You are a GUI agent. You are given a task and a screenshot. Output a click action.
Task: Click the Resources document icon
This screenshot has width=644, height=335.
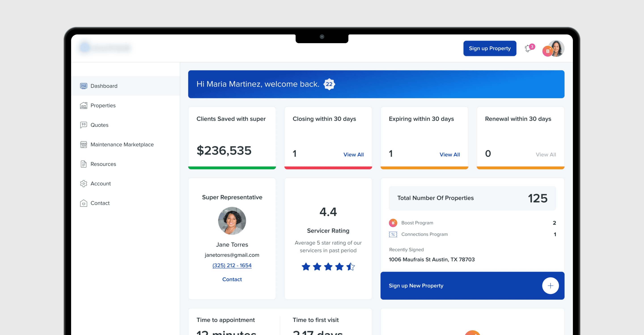[x=83, y=164]
